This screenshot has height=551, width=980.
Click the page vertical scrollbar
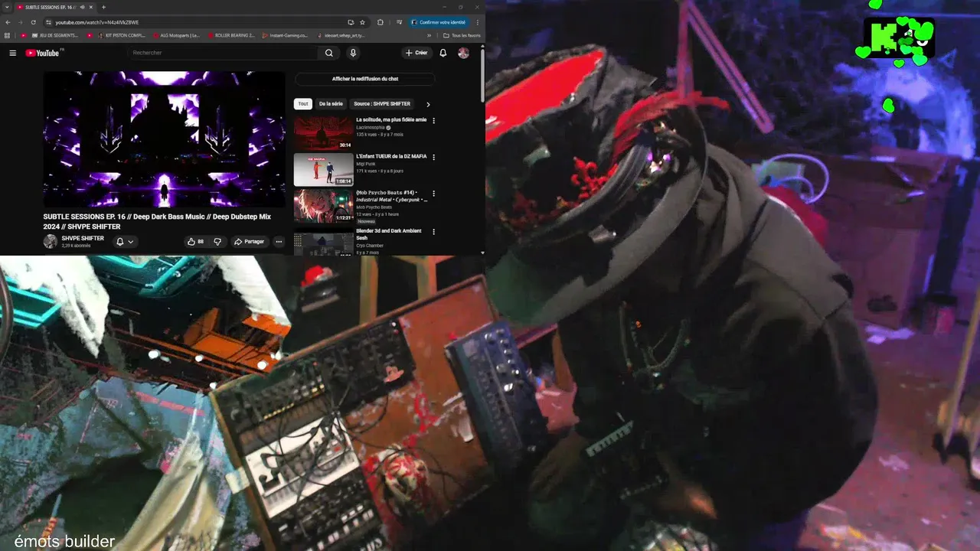coord(482,73)
